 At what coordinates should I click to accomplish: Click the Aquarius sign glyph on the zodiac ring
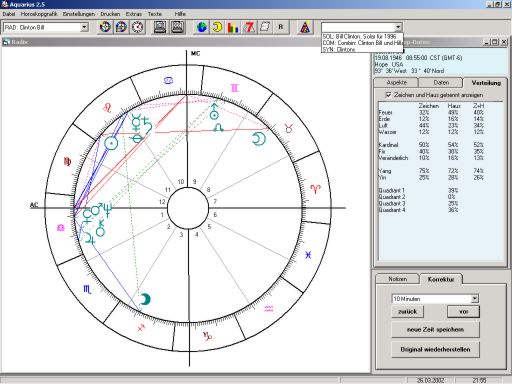click(x=269, y=309)
